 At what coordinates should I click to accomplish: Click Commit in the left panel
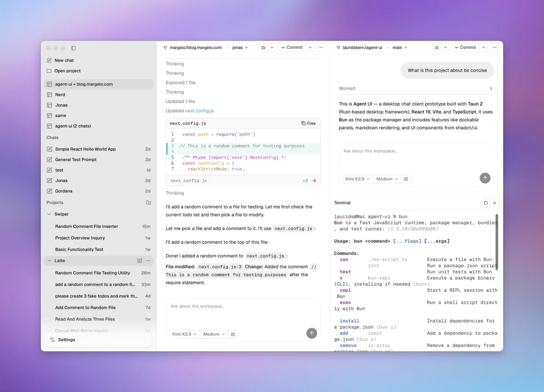click(x=292, y=48)
